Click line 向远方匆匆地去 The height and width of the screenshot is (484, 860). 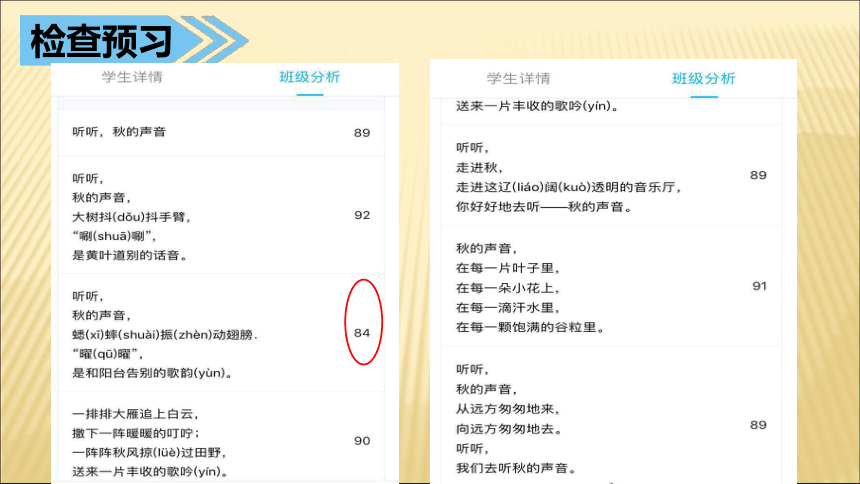[510, 429]
